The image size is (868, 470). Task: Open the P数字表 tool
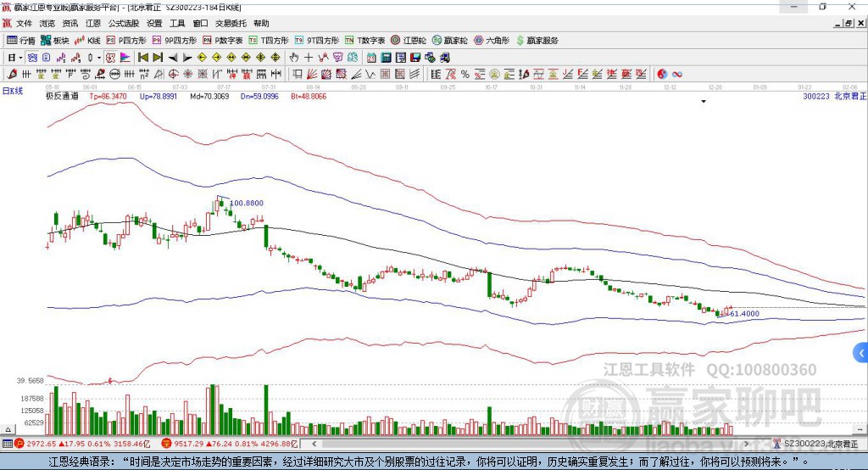tap(223, 41)
